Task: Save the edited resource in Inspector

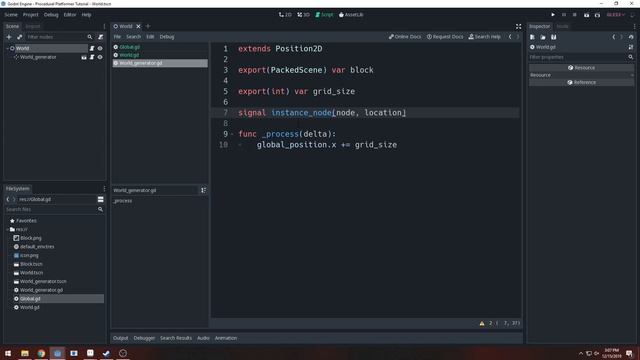Action: [553, 37]
